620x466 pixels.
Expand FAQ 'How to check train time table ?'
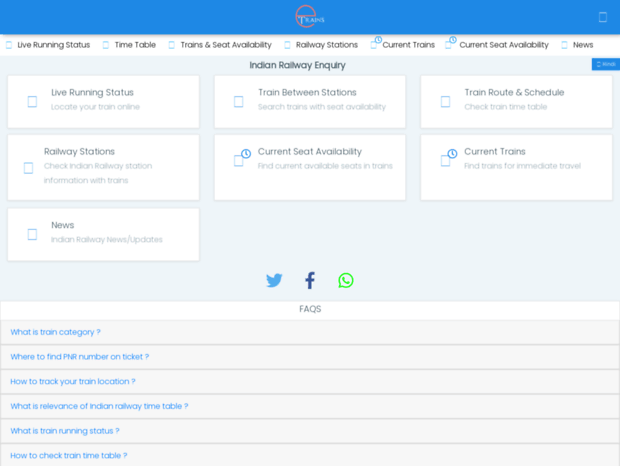[x=310, y=455]
